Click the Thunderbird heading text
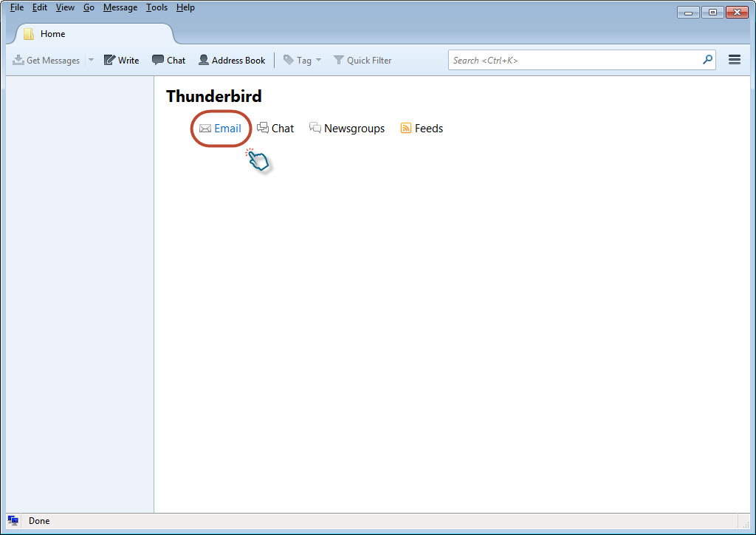This screenshot has height=535, width=756. pos(213,96)
